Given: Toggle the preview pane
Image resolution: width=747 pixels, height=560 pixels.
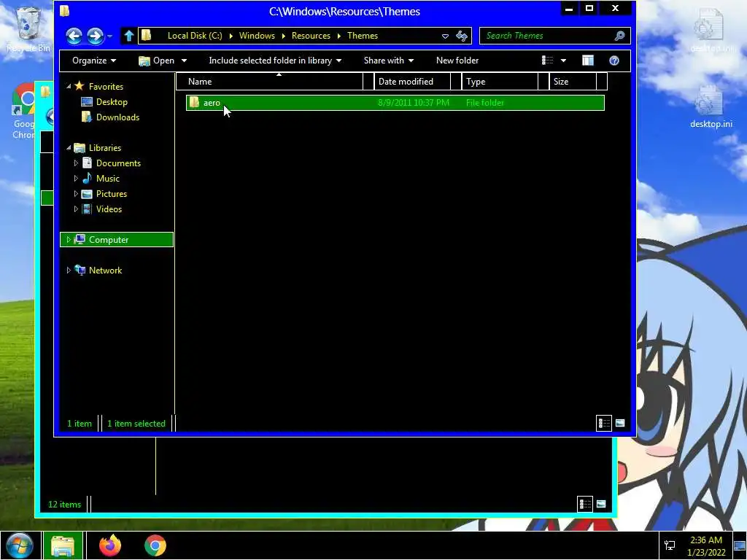Looking at the screenshot, I should 588,61.
